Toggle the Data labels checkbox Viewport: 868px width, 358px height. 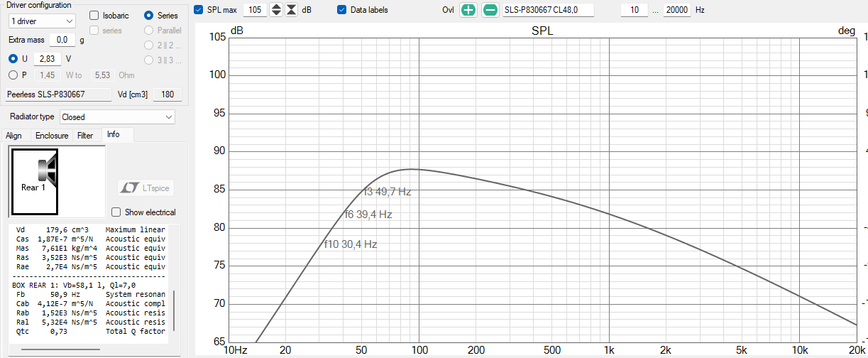(341, 10)
